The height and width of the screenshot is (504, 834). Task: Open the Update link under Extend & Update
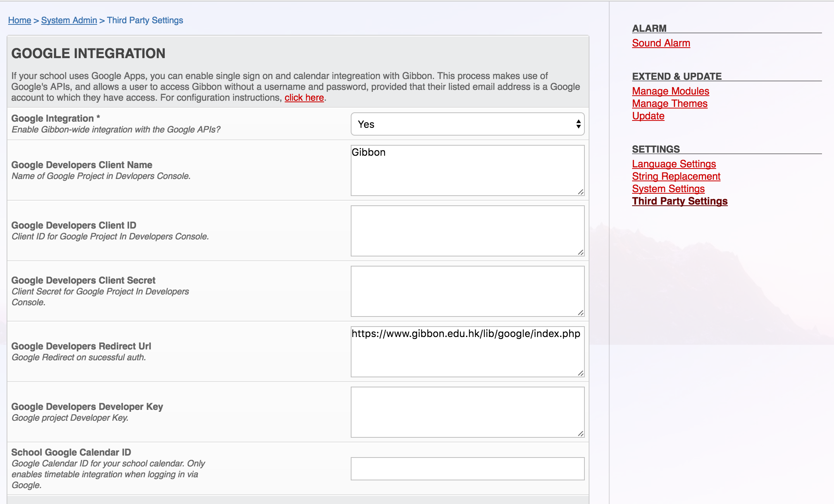[648, 116]
